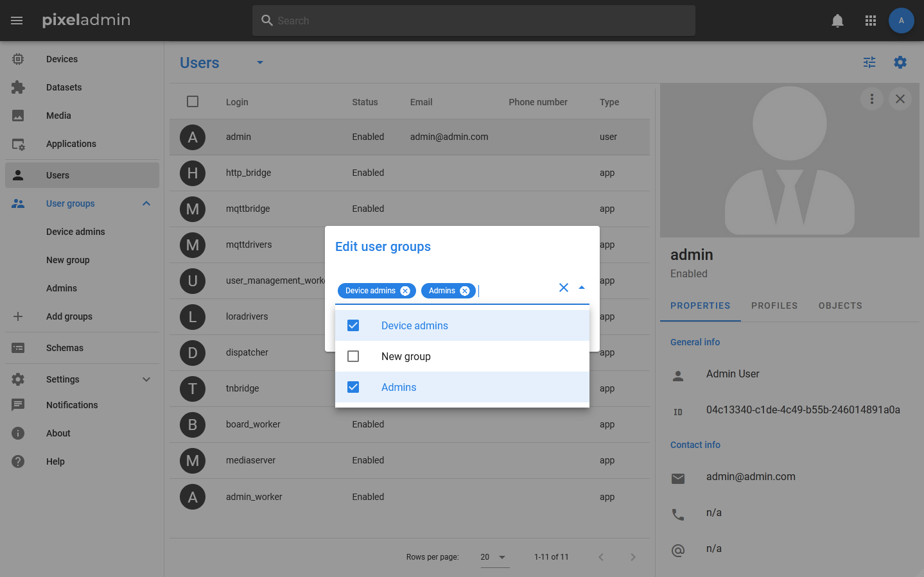Clear all selected groups with X
Image resolution: width=924 pixels, height=577 pixels.
564,288
